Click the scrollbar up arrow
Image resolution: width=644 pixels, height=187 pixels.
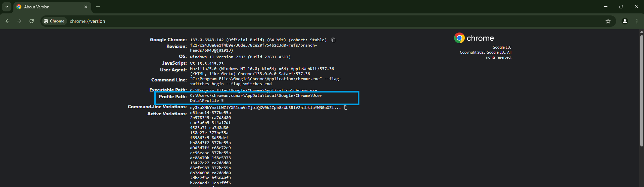point(642,32)
